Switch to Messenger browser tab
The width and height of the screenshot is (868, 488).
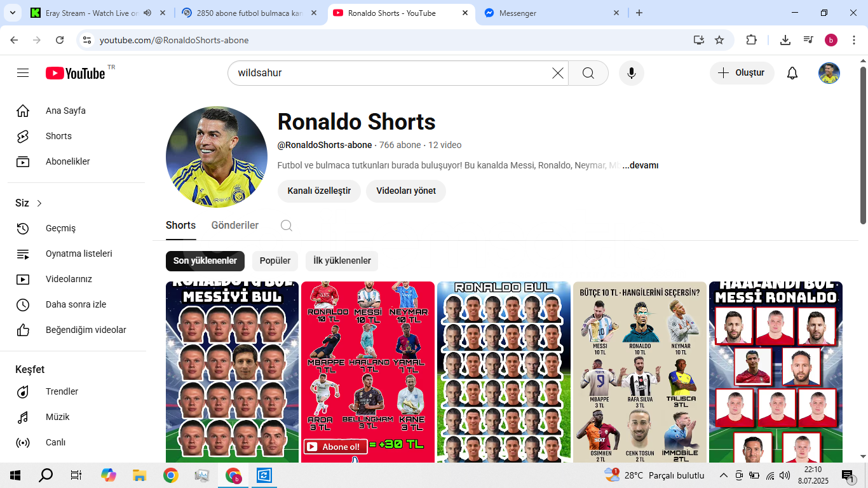pyautogui.click(x=552, y=13)
